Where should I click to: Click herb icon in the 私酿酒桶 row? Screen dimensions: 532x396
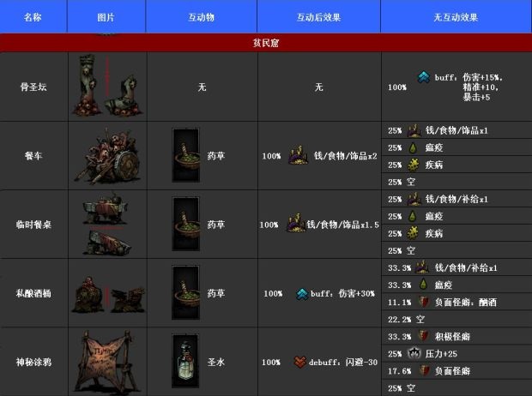[x=184, y=292]
